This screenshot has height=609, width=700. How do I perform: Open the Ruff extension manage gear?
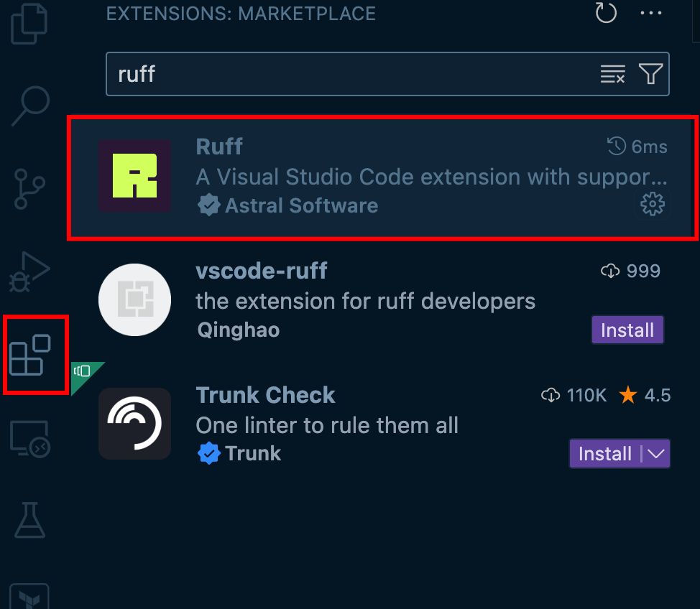tap(653, 205)
